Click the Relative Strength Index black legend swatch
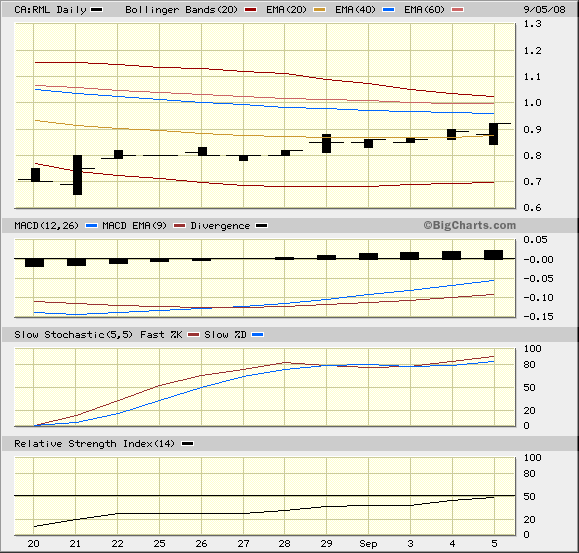Viewport: 579px width, 553px height. 188,444
